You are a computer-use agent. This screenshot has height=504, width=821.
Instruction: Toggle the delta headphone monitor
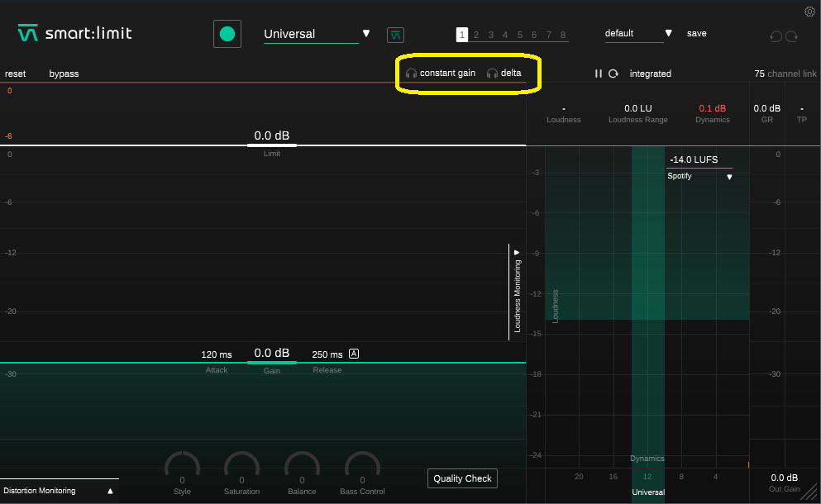coord(504,74)
